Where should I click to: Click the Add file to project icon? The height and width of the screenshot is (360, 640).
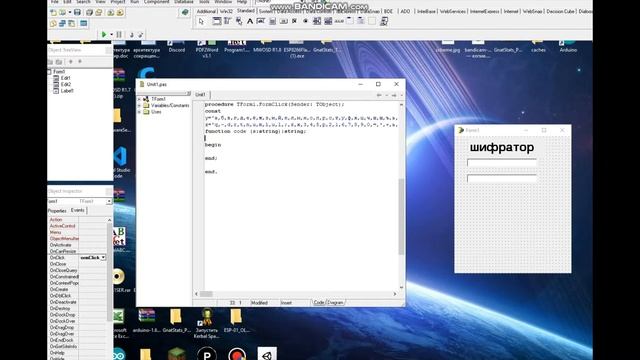(111, 13)
